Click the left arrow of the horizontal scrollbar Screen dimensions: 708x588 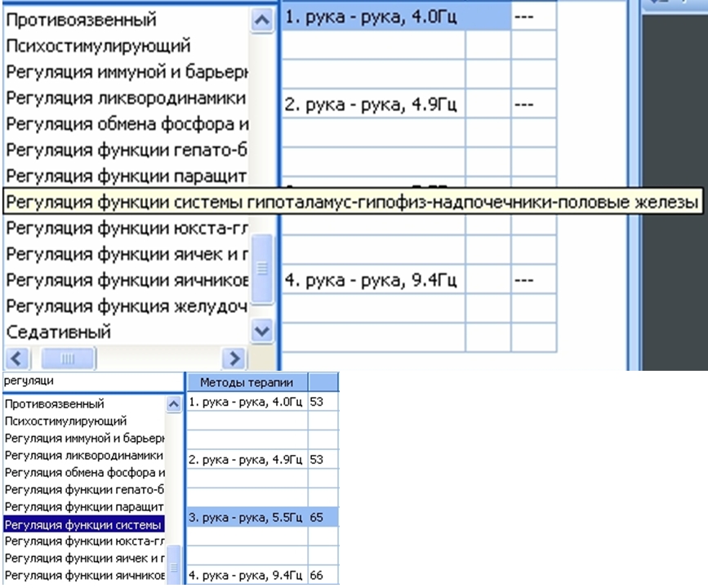pyautogui.click(x=17, y=359)
